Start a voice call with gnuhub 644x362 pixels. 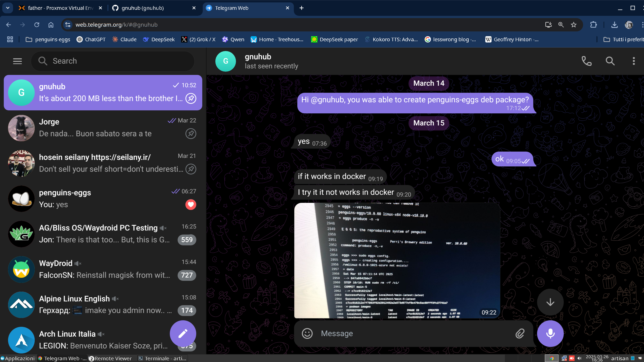coord(586,61)
